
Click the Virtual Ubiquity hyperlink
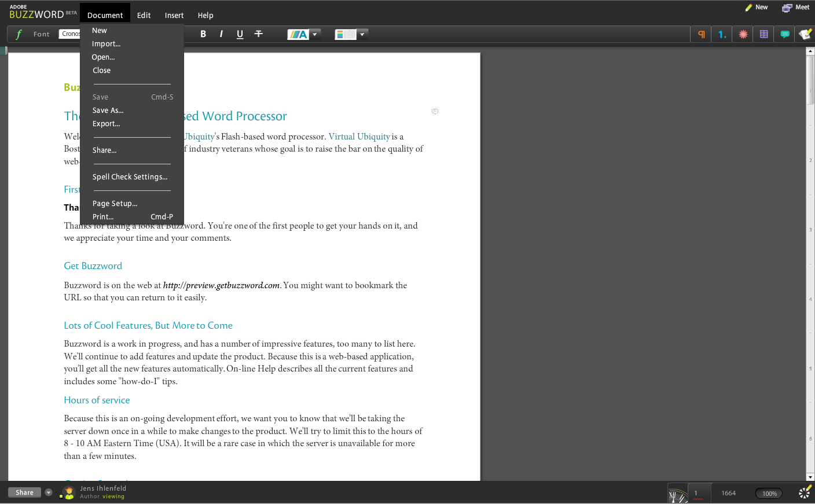[358, 137]
